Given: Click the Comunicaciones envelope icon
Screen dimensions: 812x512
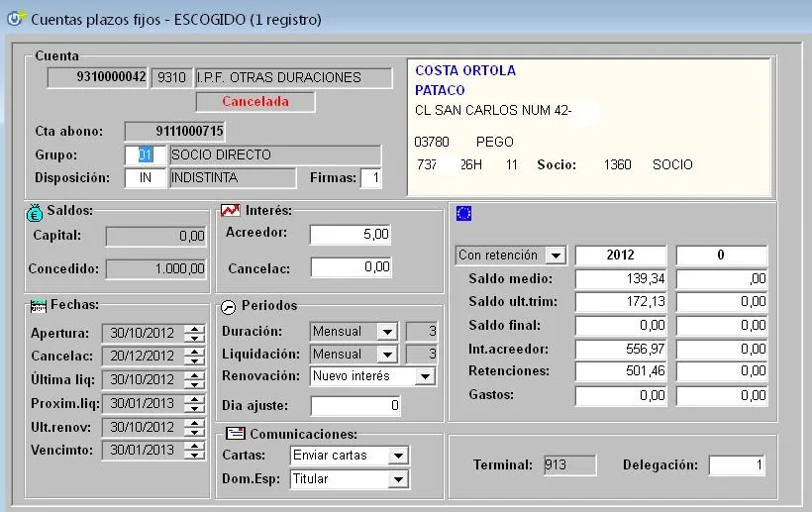Looking at the screenshot, I should (236, 433).
